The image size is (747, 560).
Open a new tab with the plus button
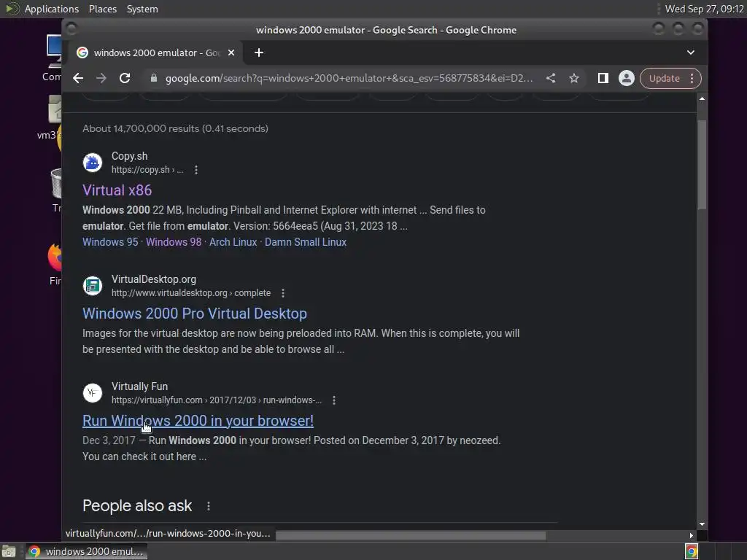tap(259, 52)
